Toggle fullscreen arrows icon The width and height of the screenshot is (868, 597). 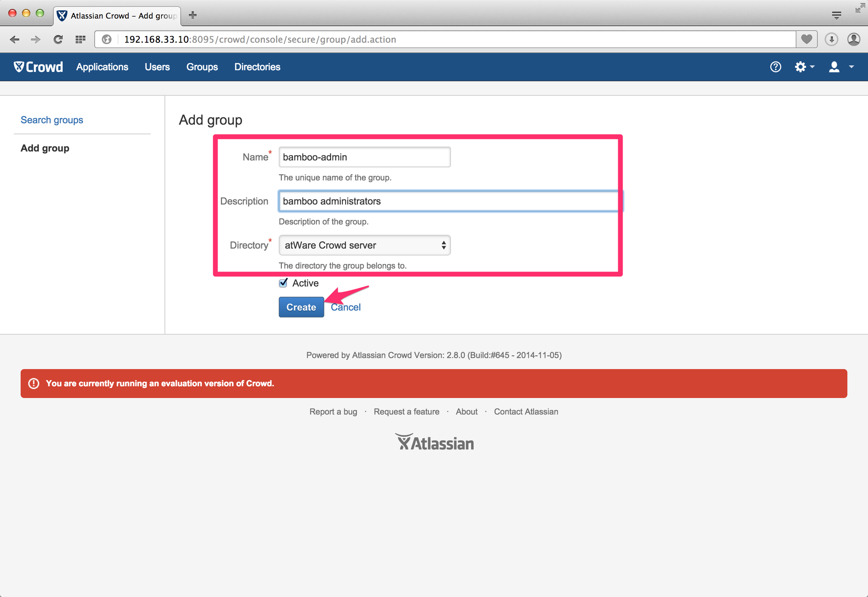[860, 8]
